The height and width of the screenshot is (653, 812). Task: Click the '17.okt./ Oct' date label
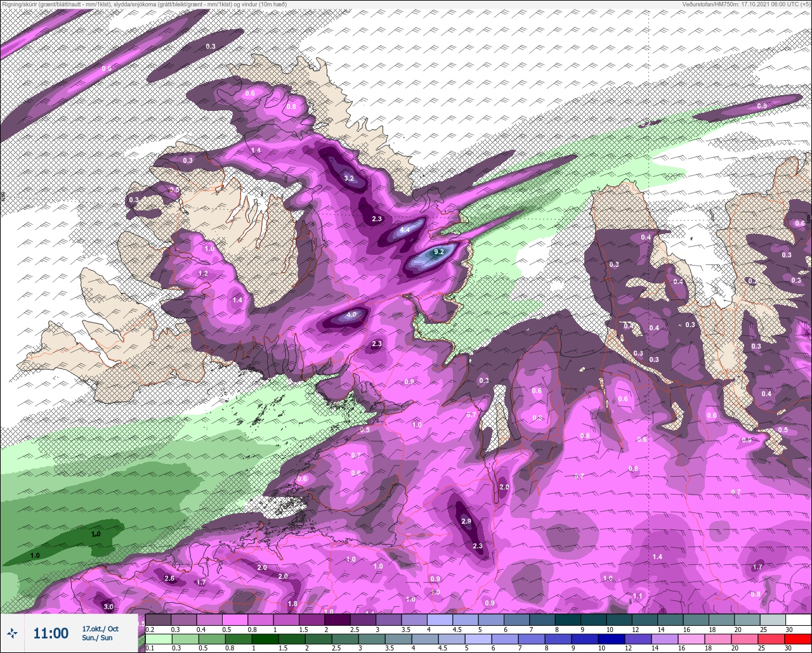pyautogui.click(x=100, y=629)
